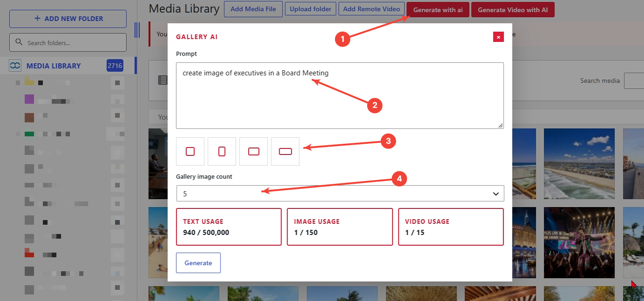This screenshot has width=644, height=301.
Task: Click the "Search media" label
Action: pyautogui.click(x=600, y=80)
